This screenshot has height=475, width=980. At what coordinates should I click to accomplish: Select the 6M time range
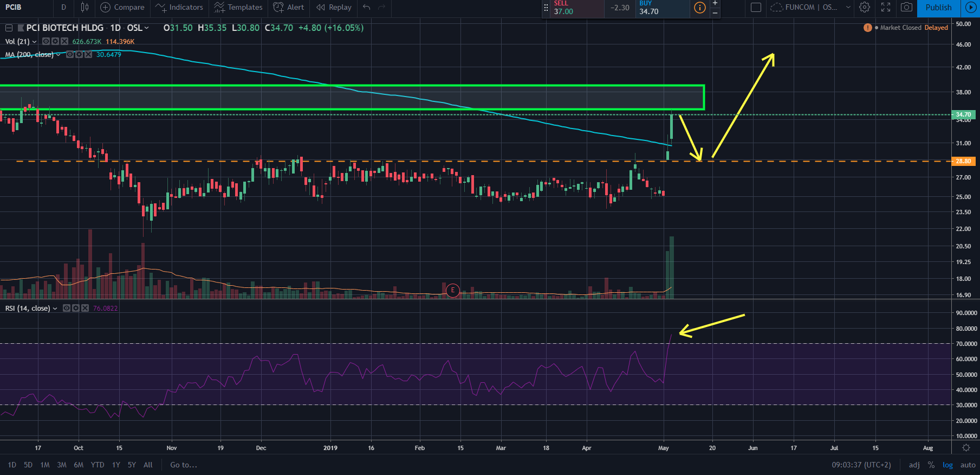pyautogui.click(x=79, y=465)
